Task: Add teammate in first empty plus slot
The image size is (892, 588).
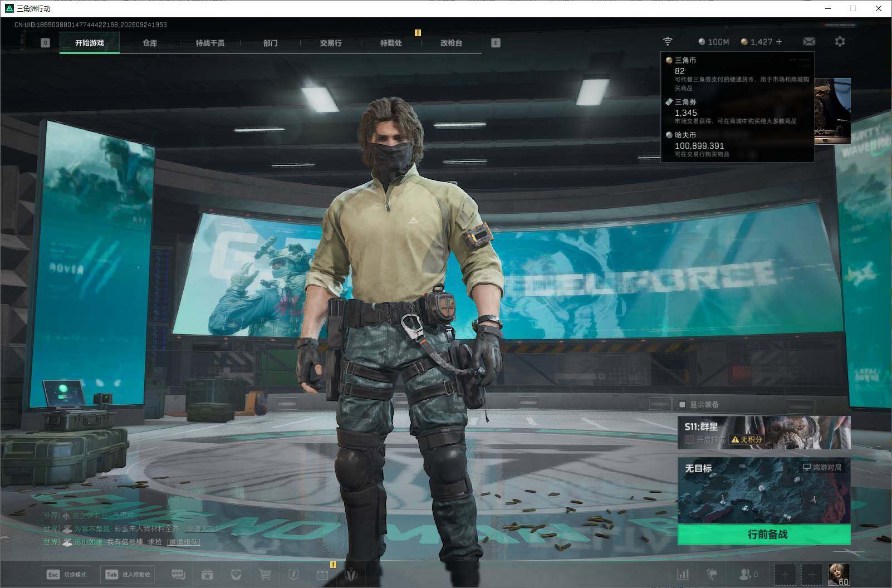Action: point(785,574)
